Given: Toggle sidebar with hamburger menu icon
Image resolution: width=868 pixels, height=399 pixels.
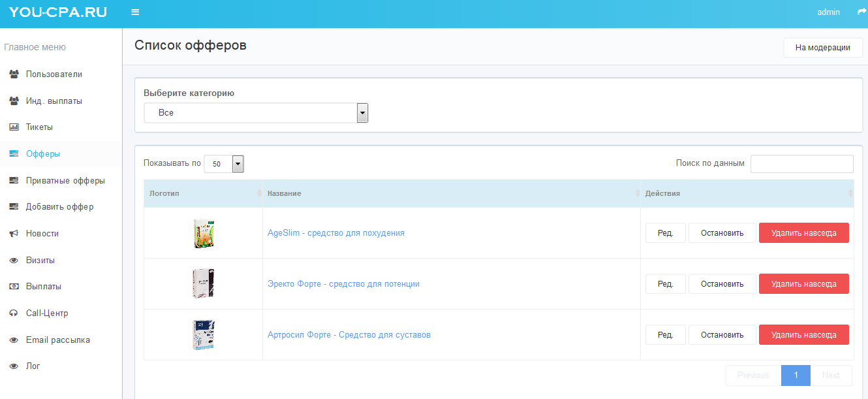Looking at the screenshot, I should click(135, 12).
